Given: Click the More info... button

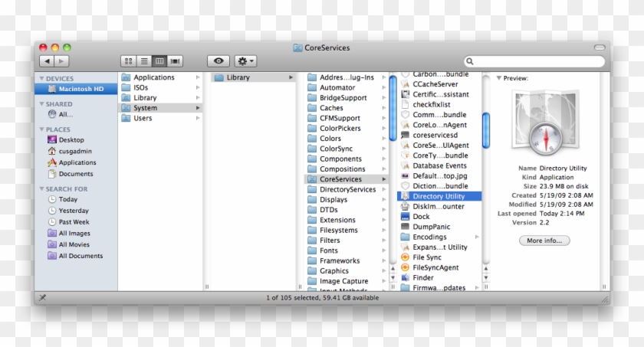Looking at the screenshot, I should 544,241.
